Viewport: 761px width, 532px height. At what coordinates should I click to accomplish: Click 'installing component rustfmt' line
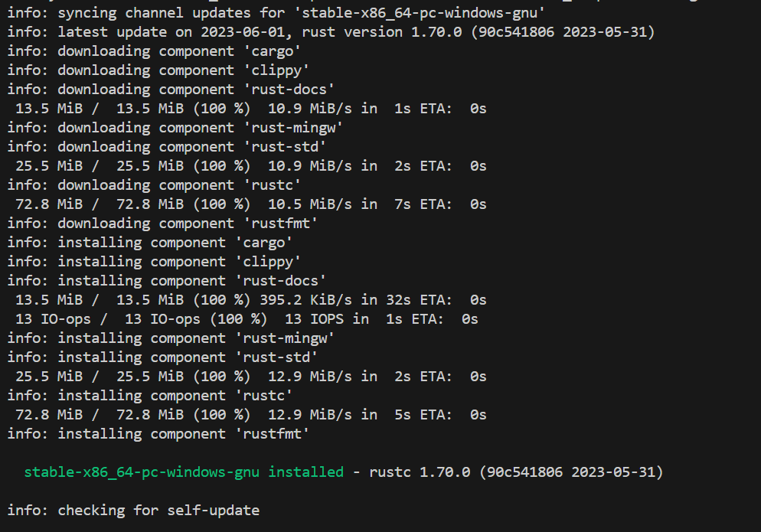158,434
